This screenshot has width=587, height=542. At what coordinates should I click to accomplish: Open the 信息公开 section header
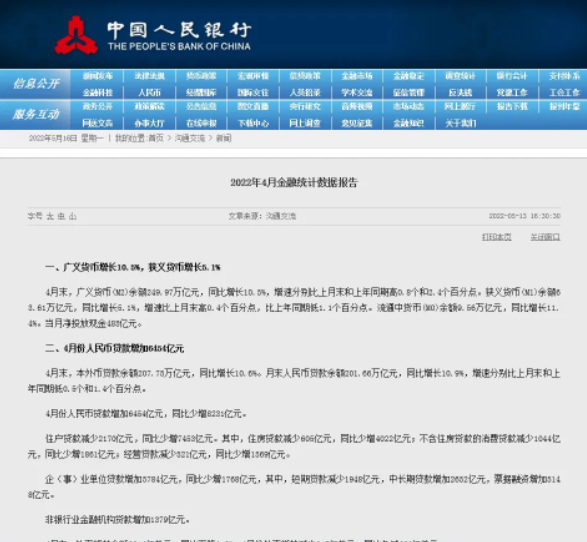pyautogui.click(x=36, y=83)
